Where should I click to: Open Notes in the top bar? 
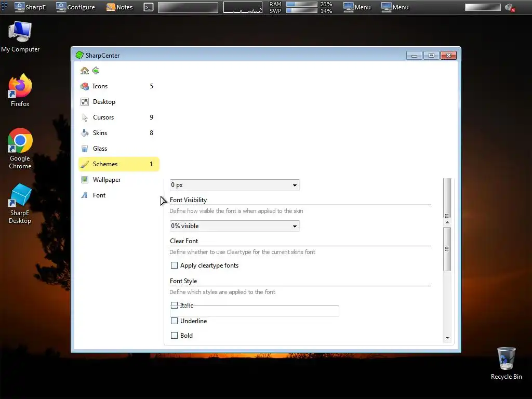[119, 7]
